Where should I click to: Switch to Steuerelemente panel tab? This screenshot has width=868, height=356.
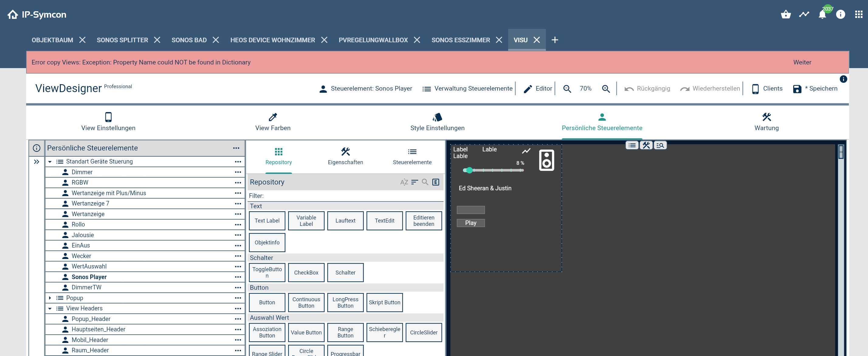[412, 157]
